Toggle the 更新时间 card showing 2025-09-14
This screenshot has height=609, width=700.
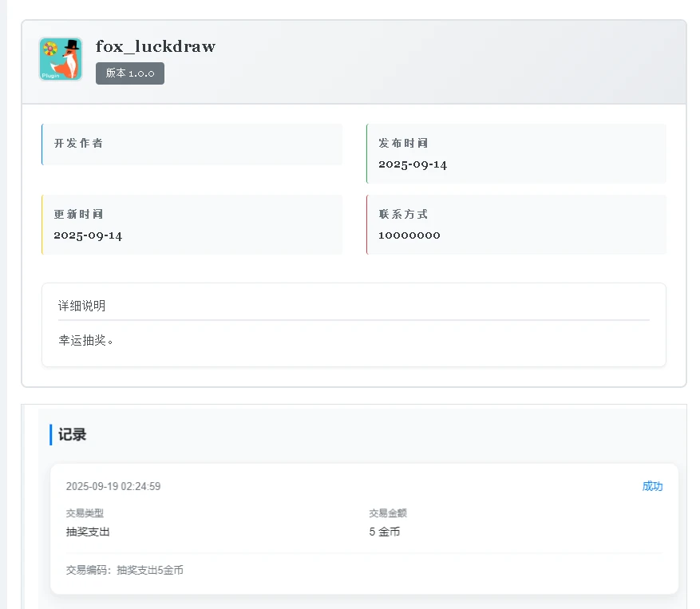pos(192,224)
